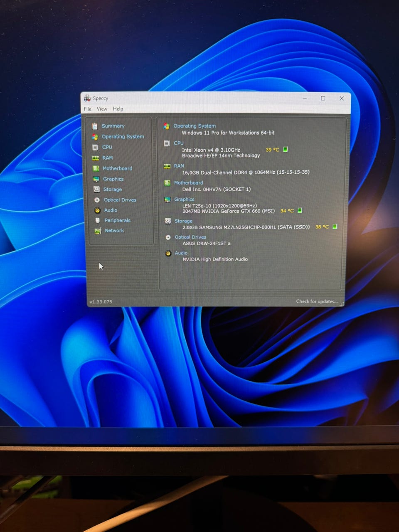Select Audio in the sidebar list
Screen dimensions: 399x532
111,210
